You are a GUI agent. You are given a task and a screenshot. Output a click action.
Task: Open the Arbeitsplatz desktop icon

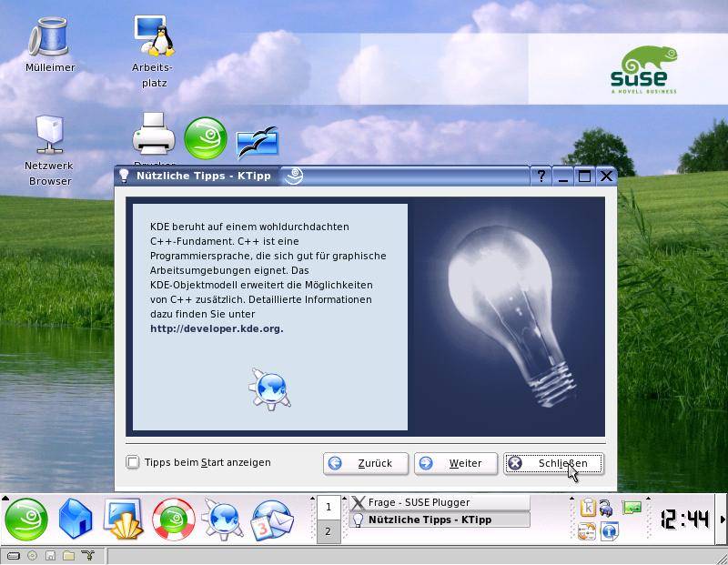tap(154, 36)
